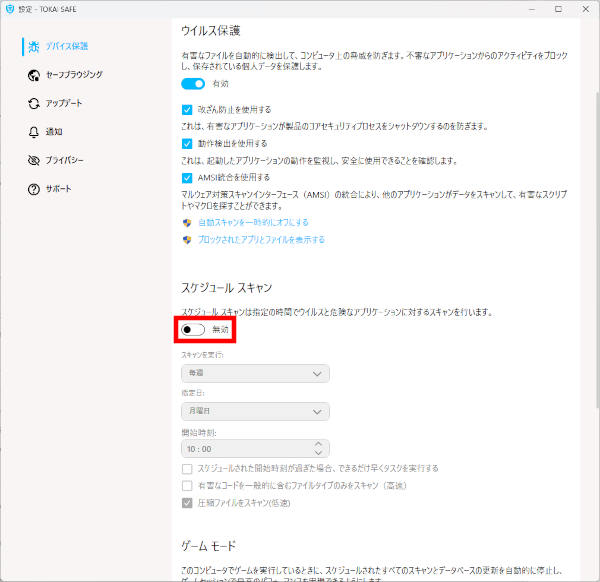Uncheck 動作検出を使用する

coord(187,144)
